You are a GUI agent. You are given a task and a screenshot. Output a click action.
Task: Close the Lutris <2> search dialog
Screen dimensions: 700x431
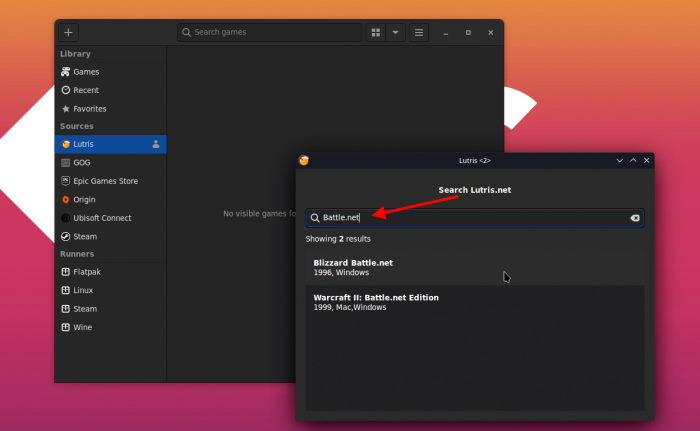coord(646,160)
